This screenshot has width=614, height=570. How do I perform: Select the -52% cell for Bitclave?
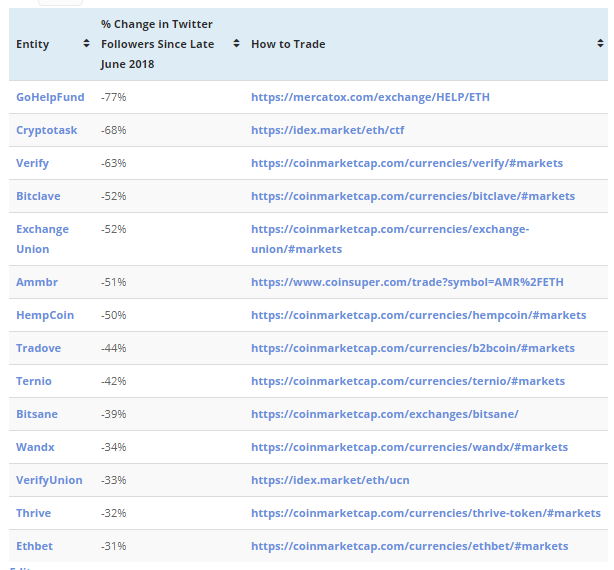tap(114, 196)
